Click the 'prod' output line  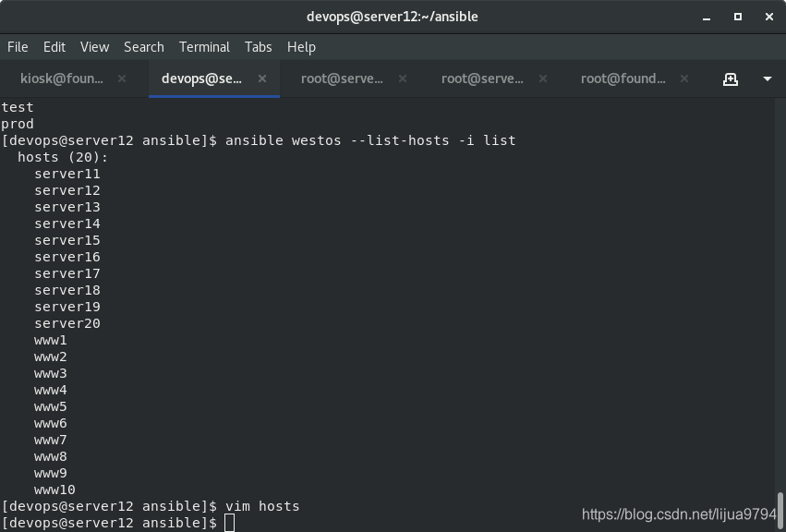coord(18,124)
